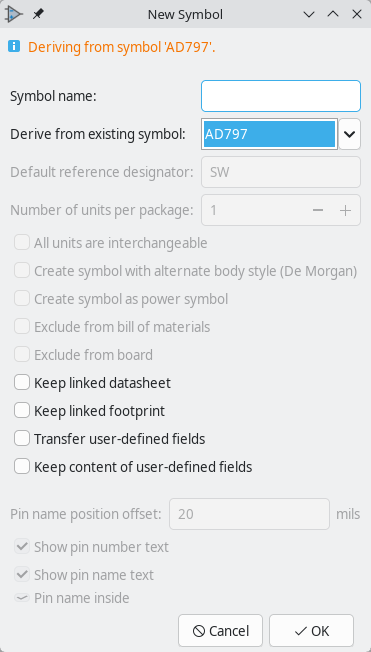Click the Cancel button
The width and height of the screenshot is (371, 652).
pyautogui.click(x=220, y=631)
